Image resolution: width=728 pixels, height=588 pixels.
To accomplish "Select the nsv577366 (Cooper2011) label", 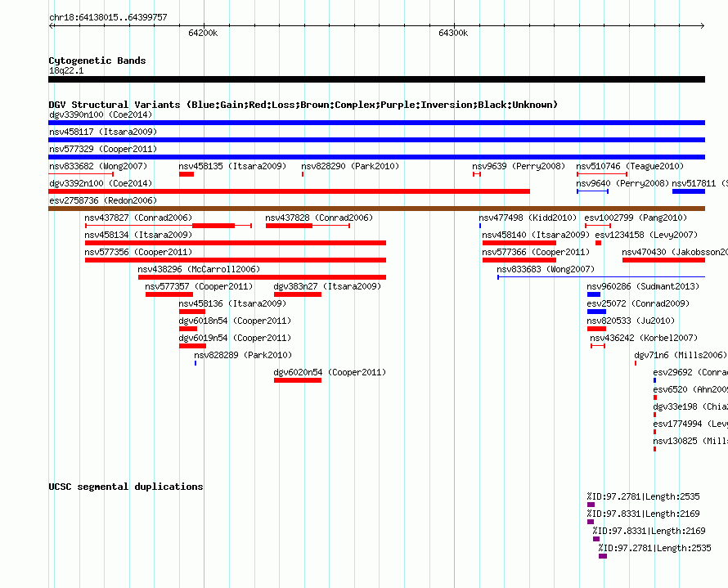I will [x=536, y=252].
